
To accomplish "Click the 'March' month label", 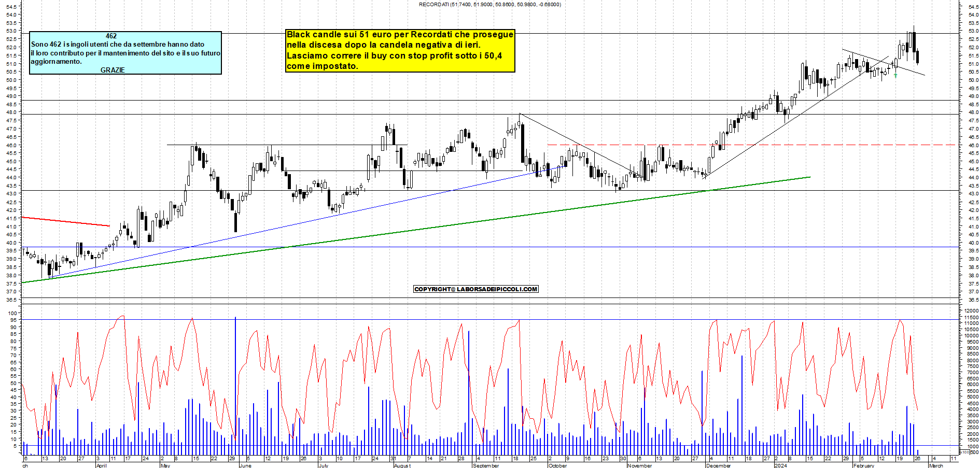I will pyautogui.click(x=936, y=465).
